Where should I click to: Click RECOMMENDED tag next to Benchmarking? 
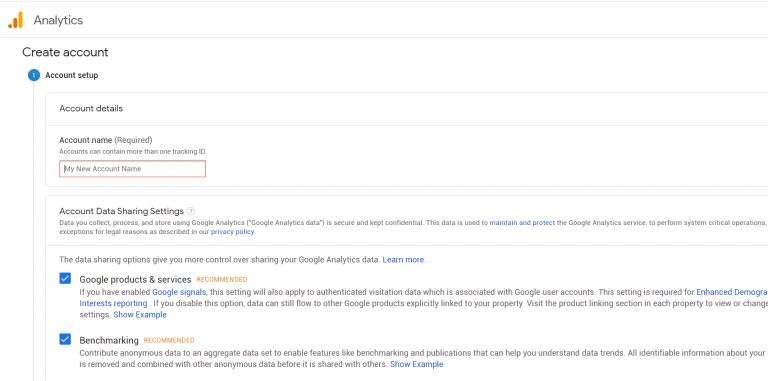click(169, 340)
